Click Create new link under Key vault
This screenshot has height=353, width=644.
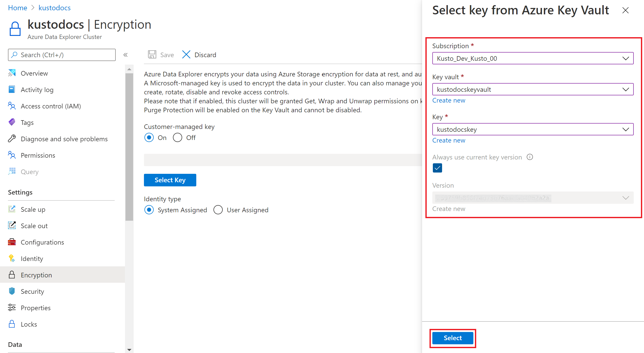[449, 100]
